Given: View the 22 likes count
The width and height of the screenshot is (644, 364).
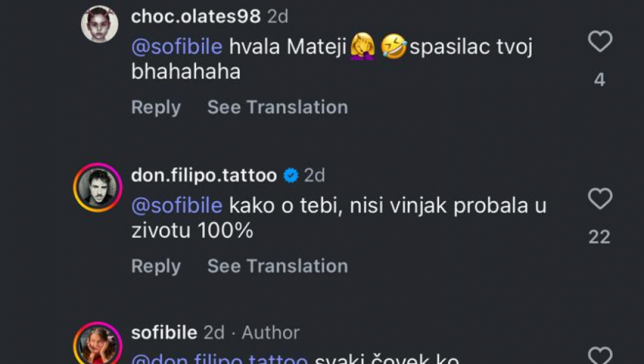Looking at the screenshot, I should tap(599, 237).
